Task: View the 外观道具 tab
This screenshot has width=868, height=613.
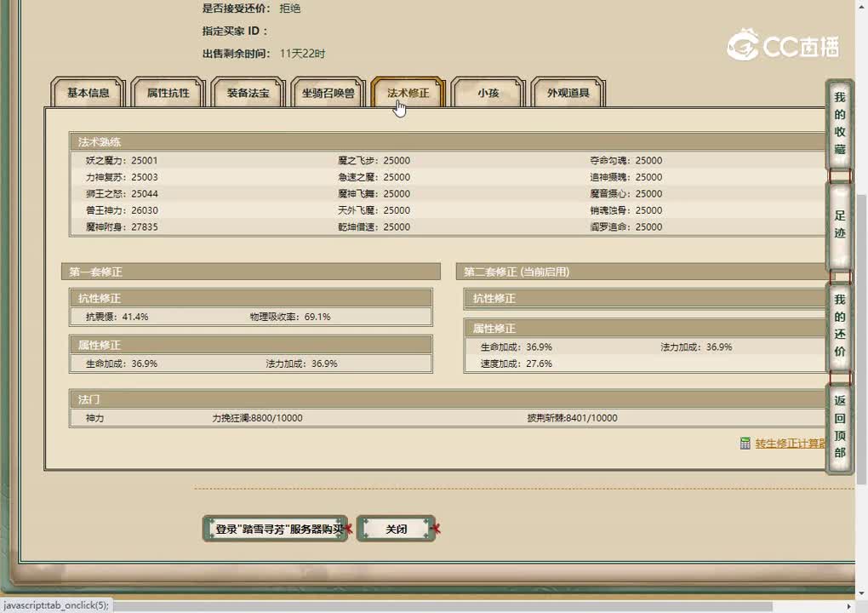Action: point(568,94)
